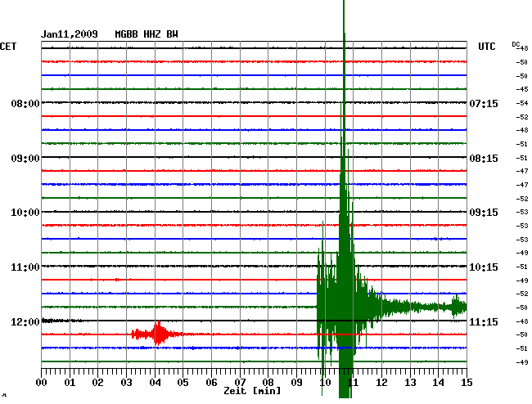Click minute label 13 on time axis

[410, 383]
